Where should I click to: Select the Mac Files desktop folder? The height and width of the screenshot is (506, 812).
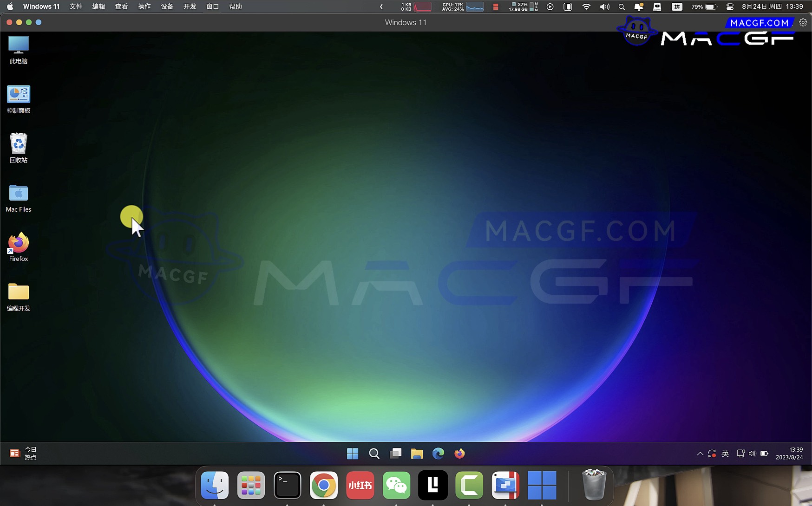pyautogui.click(x=19, y=197)
